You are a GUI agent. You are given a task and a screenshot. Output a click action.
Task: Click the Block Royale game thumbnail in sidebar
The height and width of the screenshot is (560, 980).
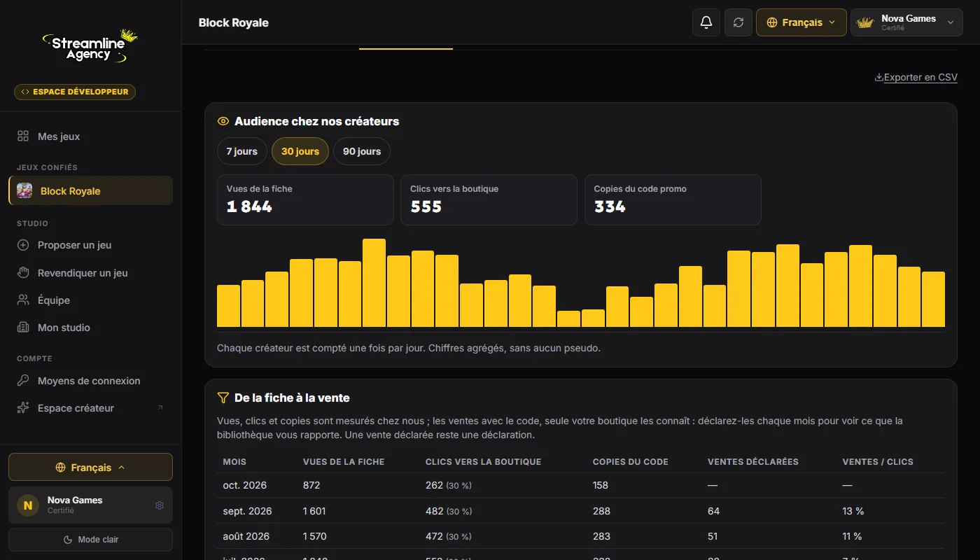coord(24,190)
